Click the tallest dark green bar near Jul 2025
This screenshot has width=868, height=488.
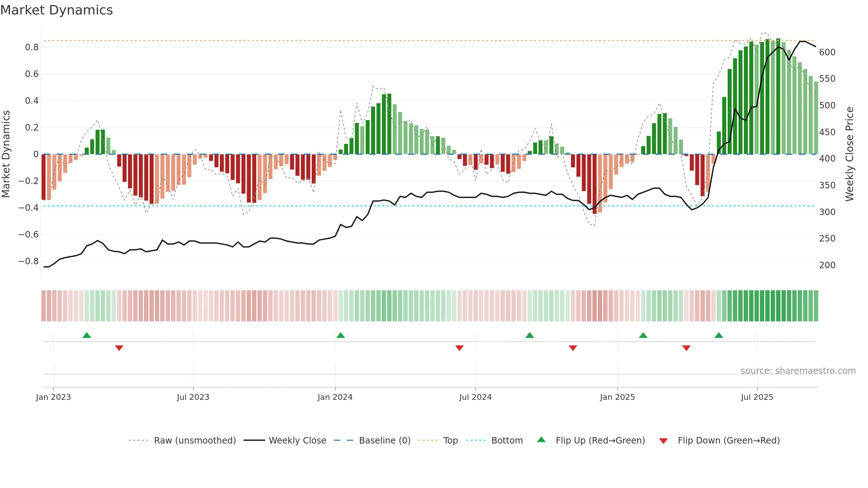click(x=778, y=96)
